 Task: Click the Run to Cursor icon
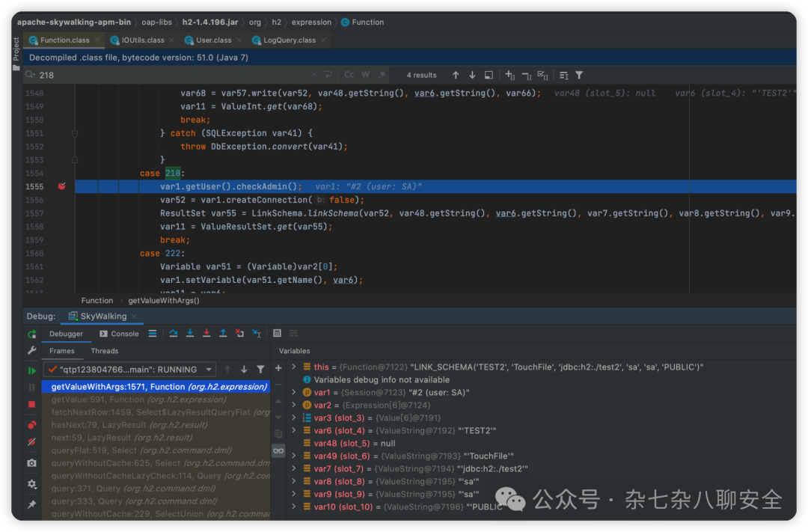click(257, 334)
